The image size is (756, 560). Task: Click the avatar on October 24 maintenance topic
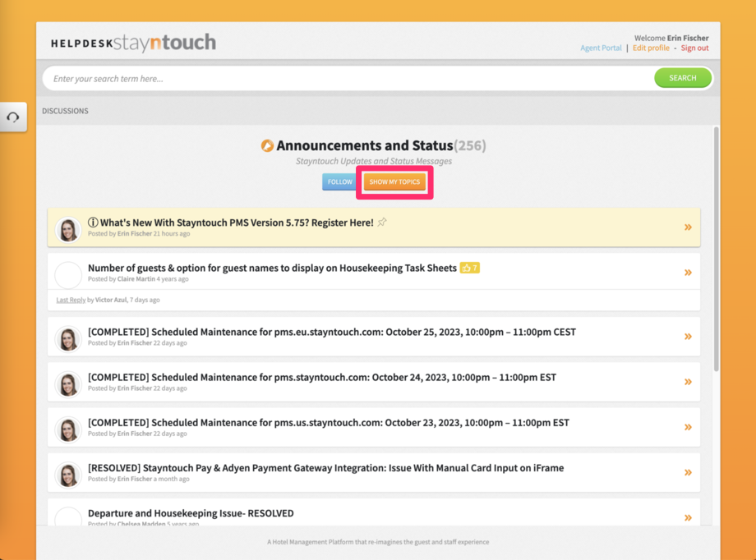[x=68, y=384]
